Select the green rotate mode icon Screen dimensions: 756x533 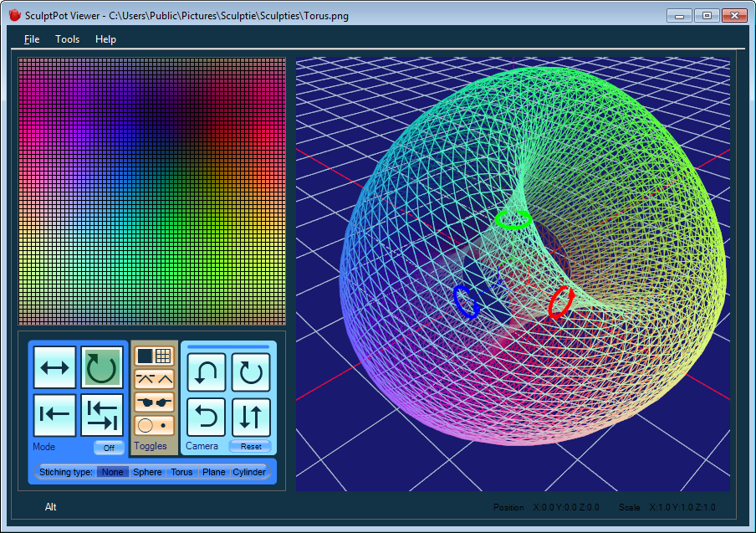click(x=102, y=367)
